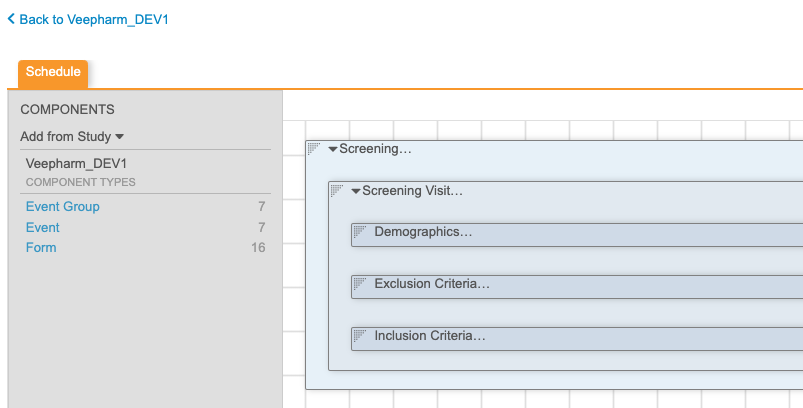Open the Add from Study dropdown

coord(72,136)
